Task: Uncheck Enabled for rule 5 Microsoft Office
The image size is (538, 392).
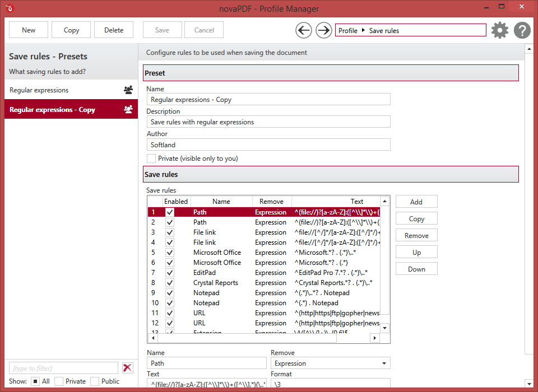Action: [x=169, y=253]
